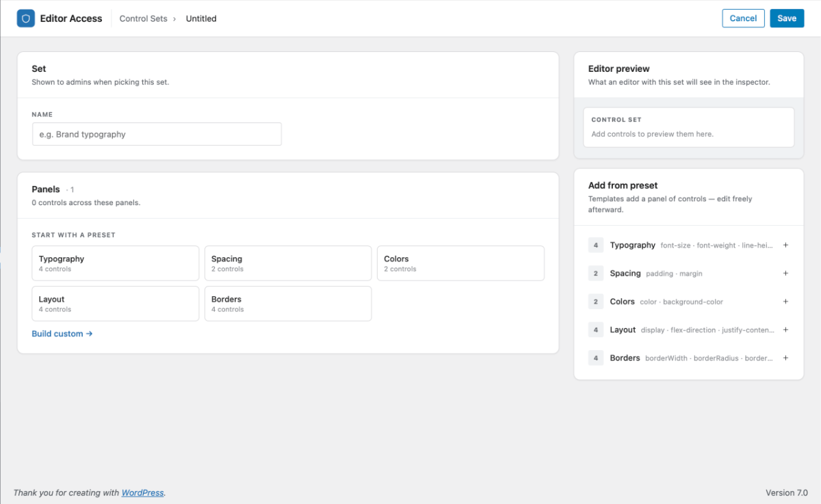This screenshot has width=821, height=504.
Task: Add the Spacing preset with its plus icon
Action: tap(785, 273)
